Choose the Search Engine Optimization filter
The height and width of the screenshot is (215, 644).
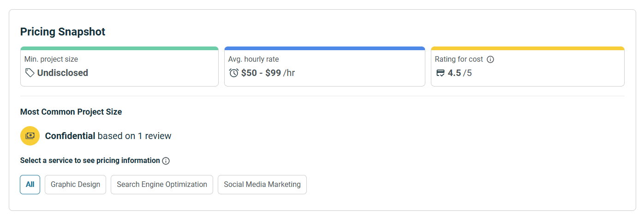click(162, 185)
